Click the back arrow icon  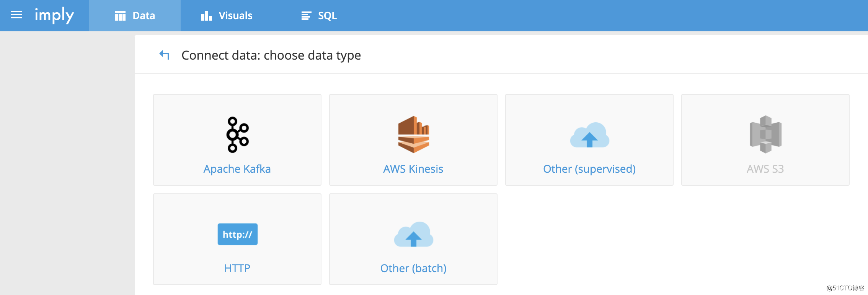(165, 55)
